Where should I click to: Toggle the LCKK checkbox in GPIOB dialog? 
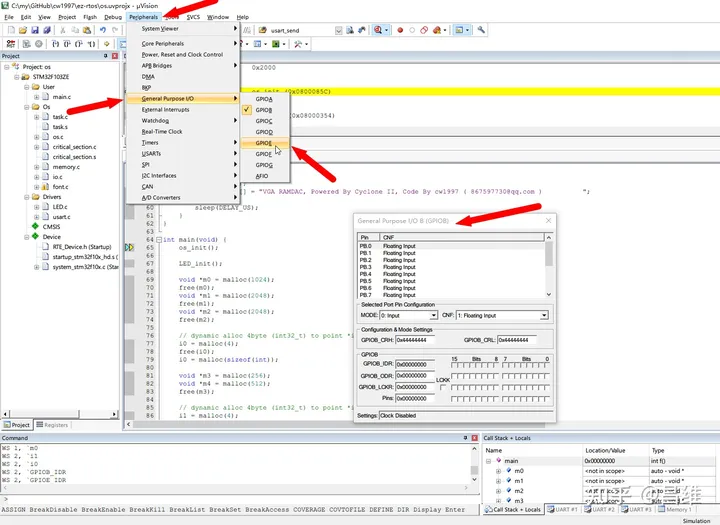click(x=443, y=388)
